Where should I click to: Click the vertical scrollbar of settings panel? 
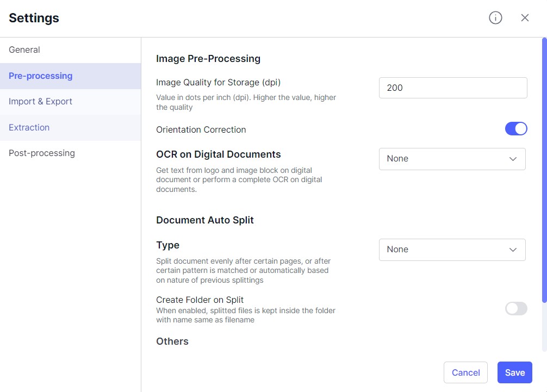(x=544, y=170)
